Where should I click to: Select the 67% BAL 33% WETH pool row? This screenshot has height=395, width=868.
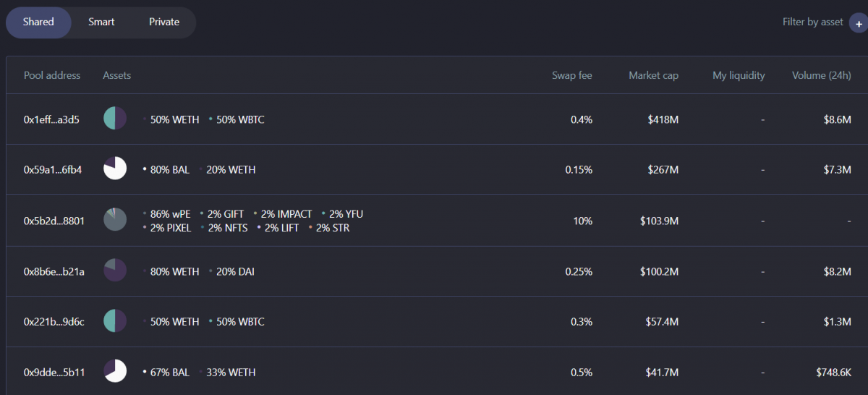(x=434, y=372)
